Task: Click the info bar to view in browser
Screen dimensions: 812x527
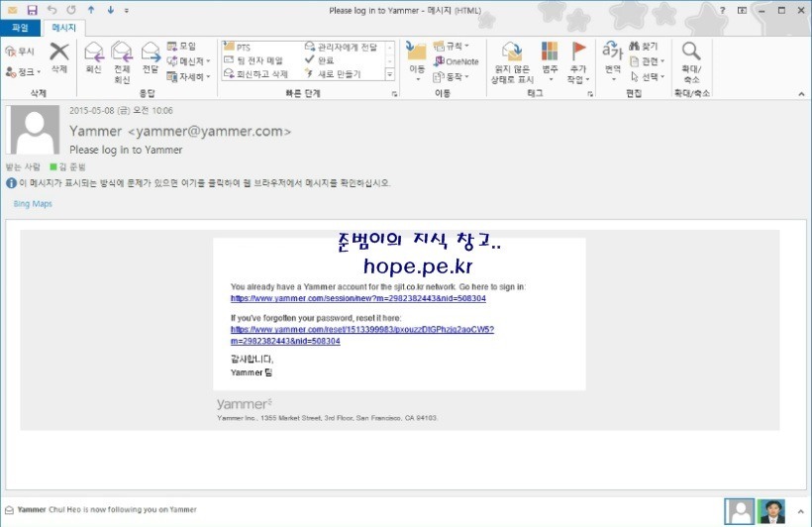Action: tap(198, 183)
